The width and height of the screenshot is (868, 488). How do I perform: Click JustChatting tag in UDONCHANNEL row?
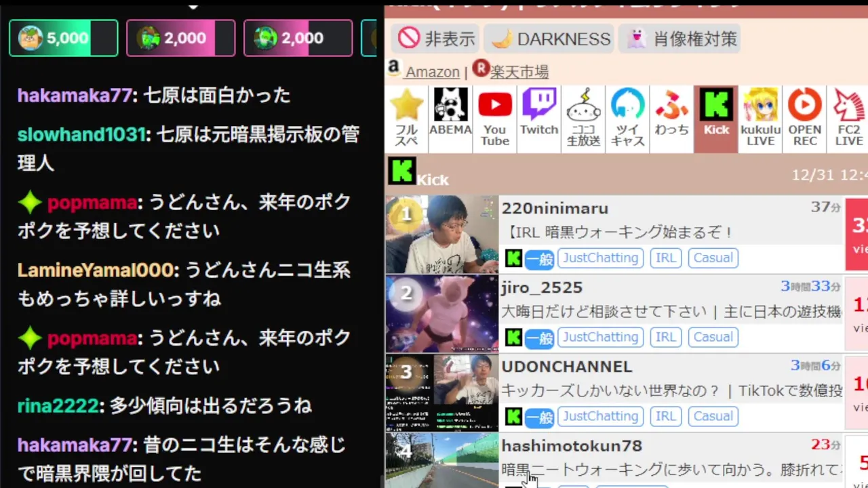coord(600,416)
